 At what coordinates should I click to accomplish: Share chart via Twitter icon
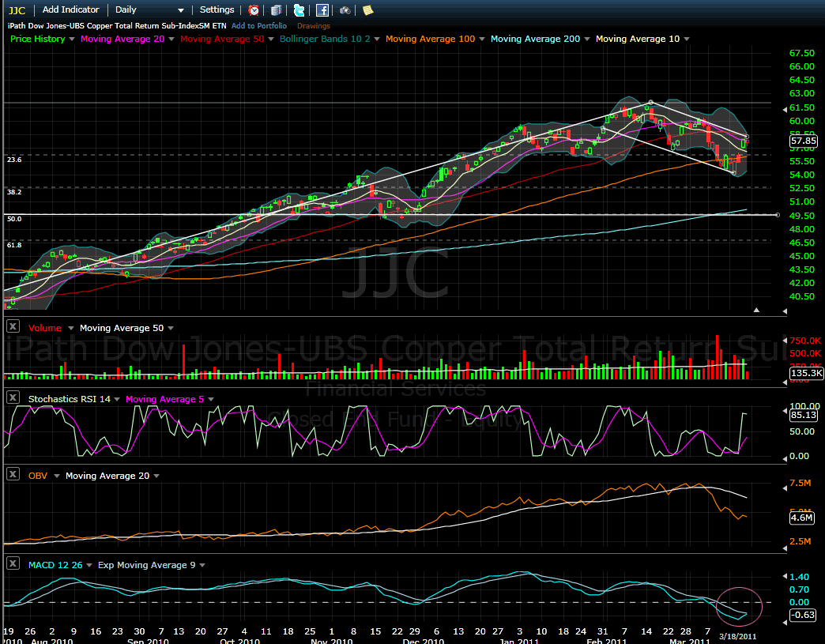coord(299,10)
